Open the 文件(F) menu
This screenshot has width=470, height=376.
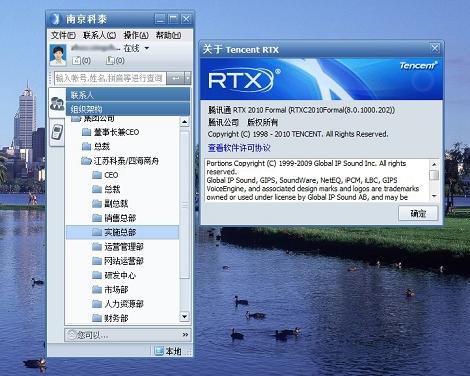tap(63, 35)
